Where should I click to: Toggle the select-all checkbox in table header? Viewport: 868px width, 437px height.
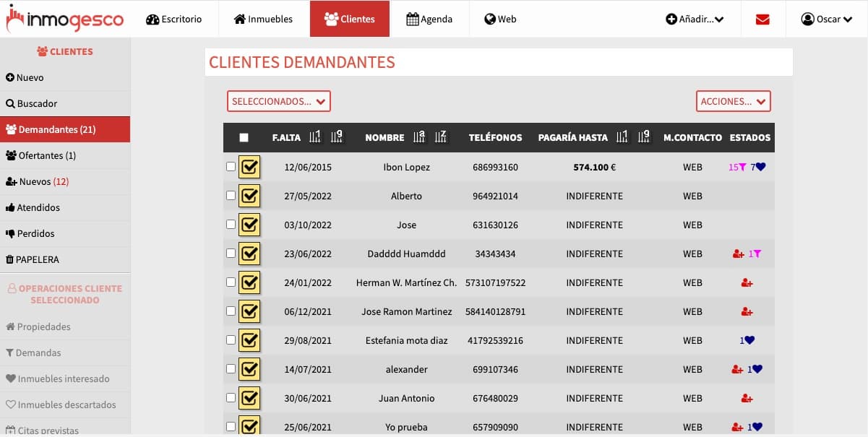[244, 137]
